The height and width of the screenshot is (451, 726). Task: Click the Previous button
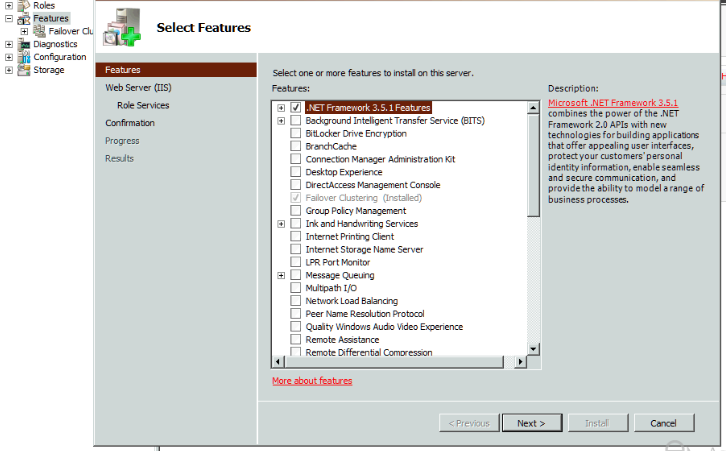[469, 423]
